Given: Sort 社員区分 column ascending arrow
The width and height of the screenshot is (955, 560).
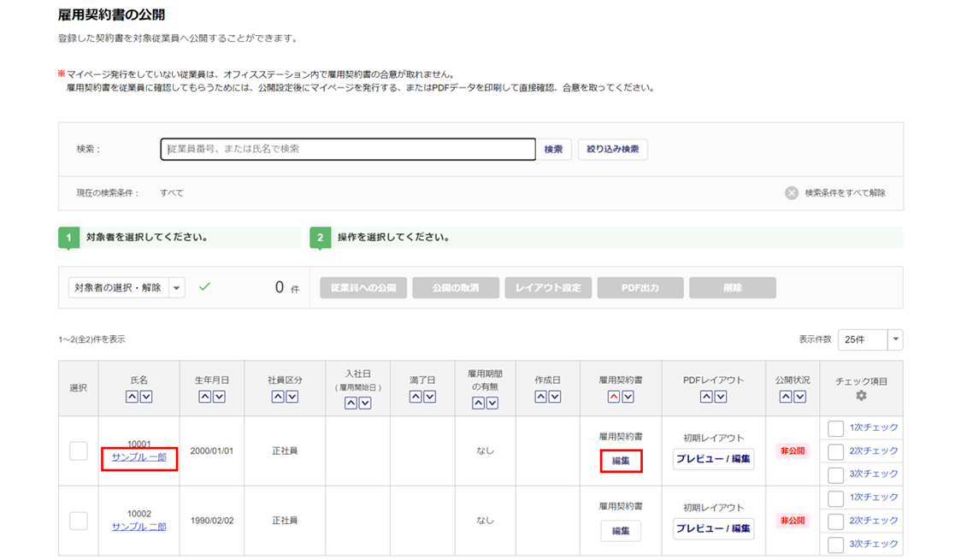Looking at the screenshot, I should 278,396.
